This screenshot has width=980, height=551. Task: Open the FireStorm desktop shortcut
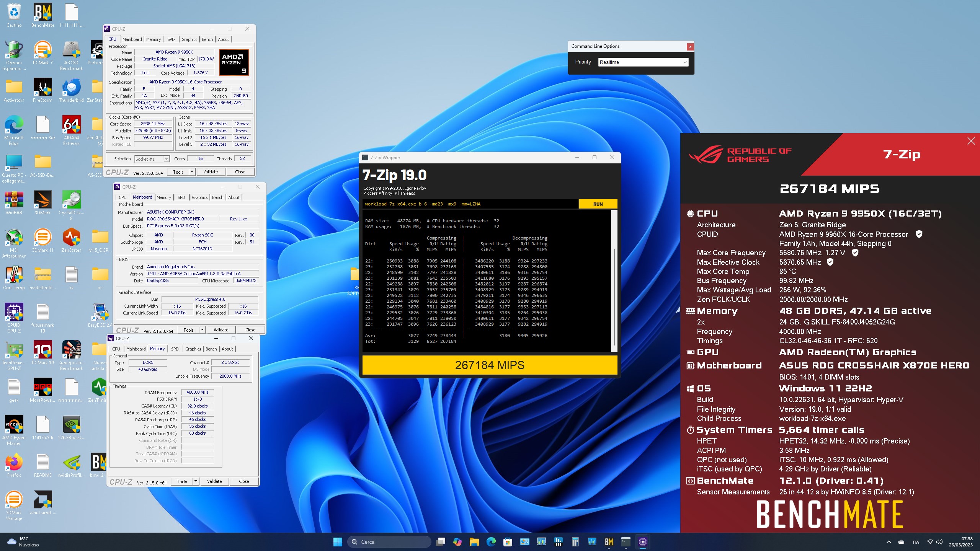(42, 90)
